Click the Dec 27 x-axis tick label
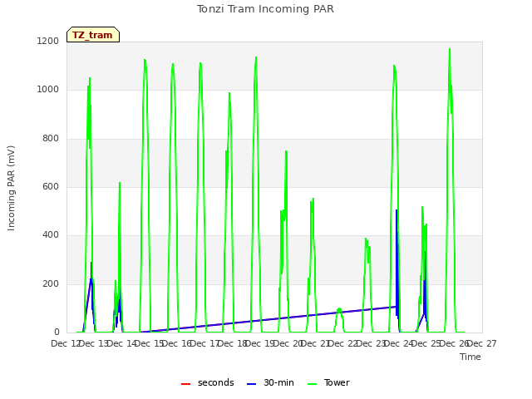The image size is (532, 399). point(482,343)
